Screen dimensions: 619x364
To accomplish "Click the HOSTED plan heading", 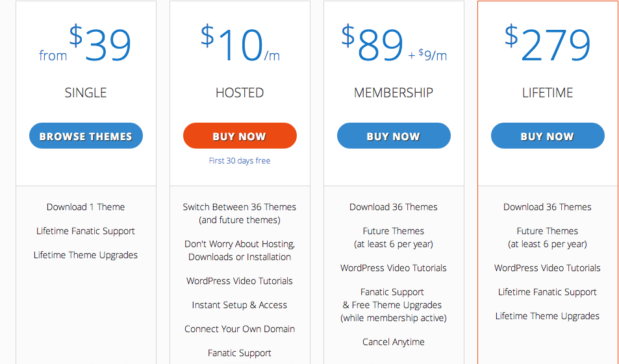I will [240, 93].
